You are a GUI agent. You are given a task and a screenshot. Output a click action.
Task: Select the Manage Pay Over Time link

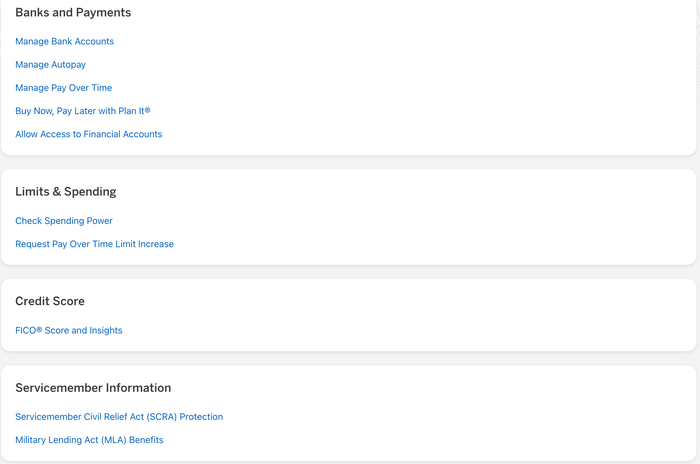(x=63, y=88)
